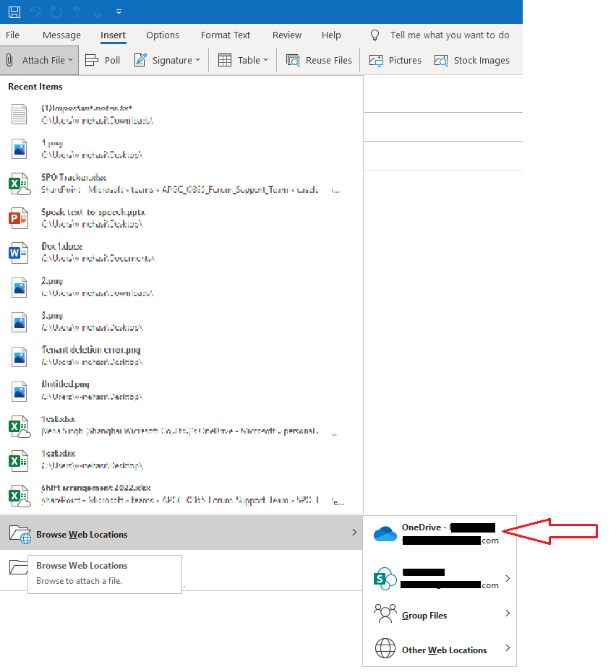The height and width of the screenshot is (672, 616).
Task: Collapse the Attach File paperclip dropdown
Action: click(40, 61)
